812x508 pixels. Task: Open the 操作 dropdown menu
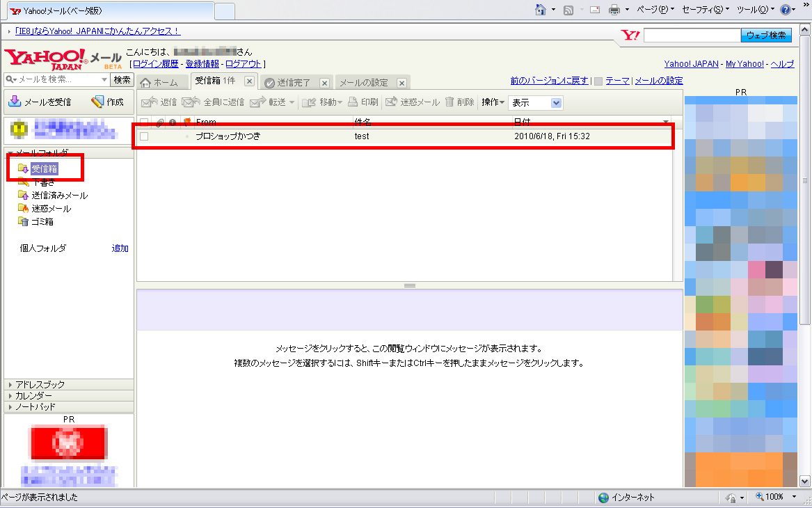493,102
